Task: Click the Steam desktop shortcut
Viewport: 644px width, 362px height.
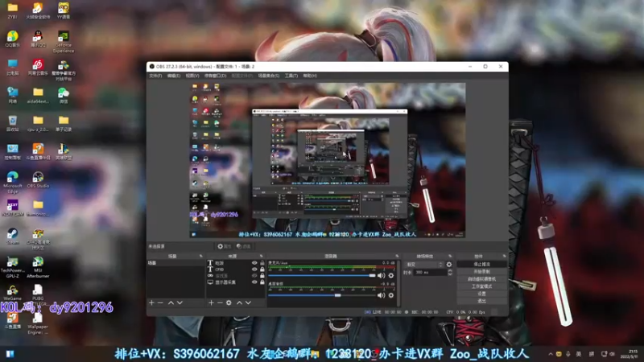Action: pyautogui.click(x=12, y=236)
